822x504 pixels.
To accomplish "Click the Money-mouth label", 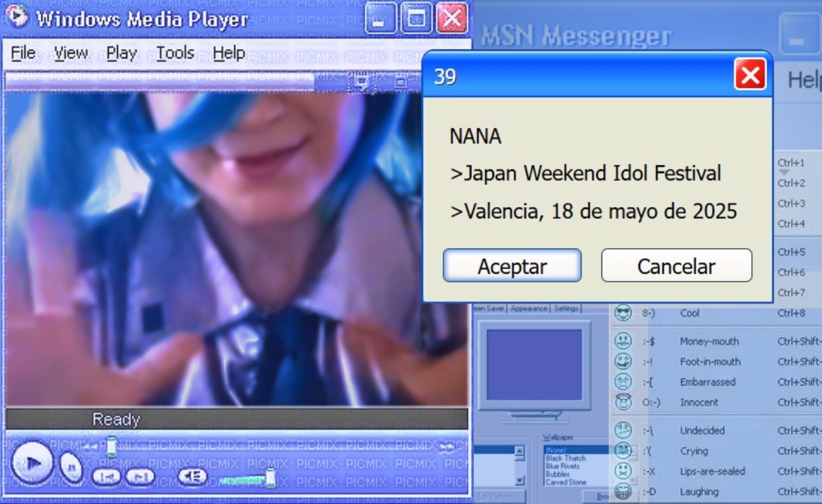I will coord(709,341).
